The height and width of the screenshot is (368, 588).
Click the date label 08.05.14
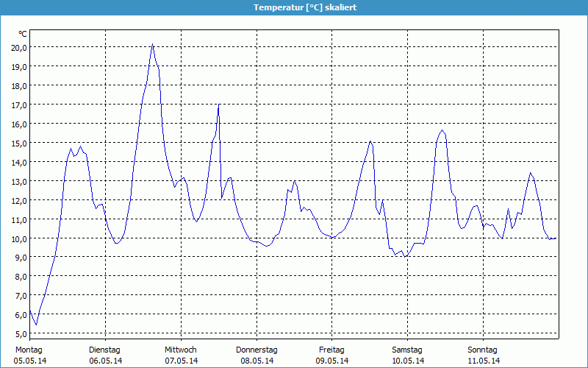tap(257, 361)
